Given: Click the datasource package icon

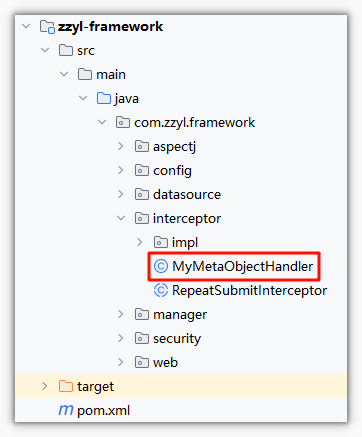Looking at the screenshot, I should (142, 194).
